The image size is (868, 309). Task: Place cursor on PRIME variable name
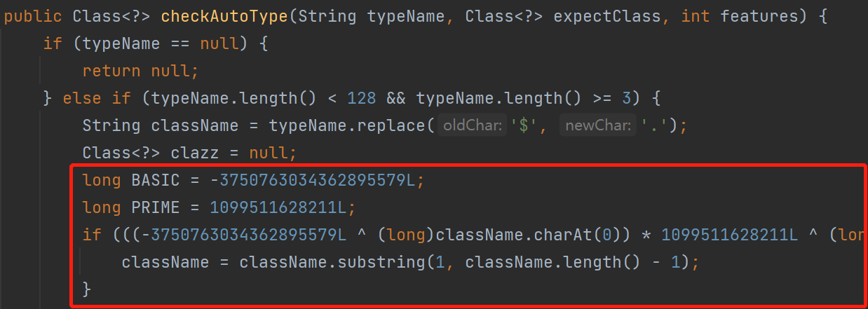156,207
